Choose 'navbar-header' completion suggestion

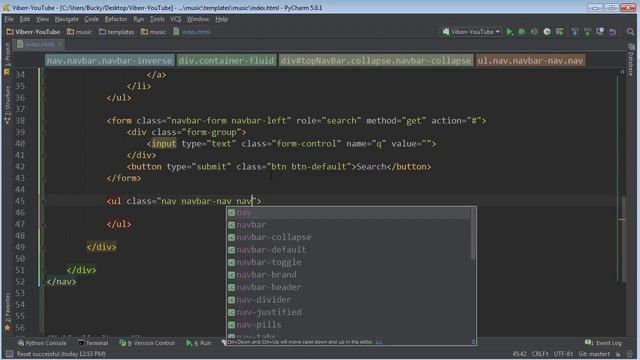point(349,287)
